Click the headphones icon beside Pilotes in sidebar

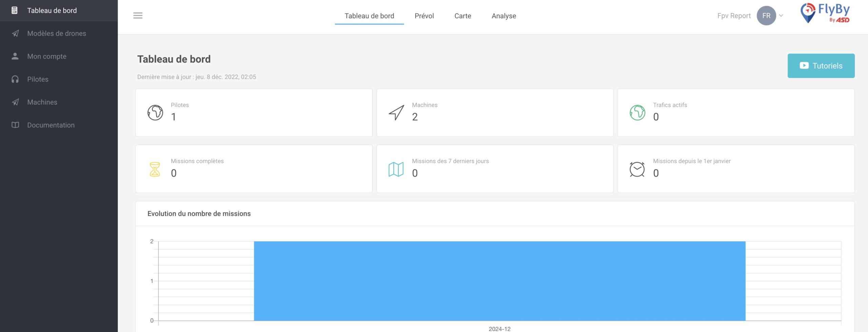(15, 79)
